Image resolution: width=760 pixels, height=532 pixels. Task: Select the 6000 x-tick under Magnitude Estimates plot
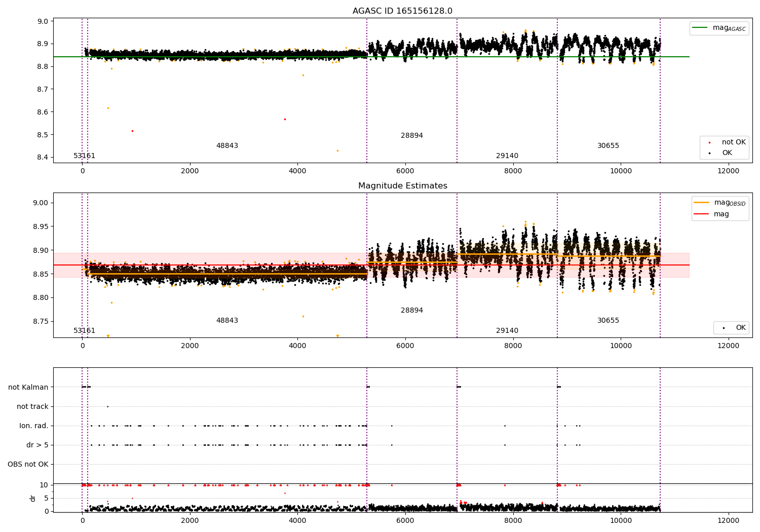405,346
